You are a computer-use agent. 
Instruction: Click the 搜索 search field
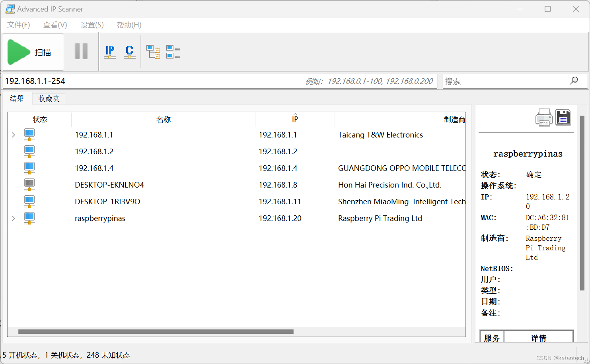(506, 81)
